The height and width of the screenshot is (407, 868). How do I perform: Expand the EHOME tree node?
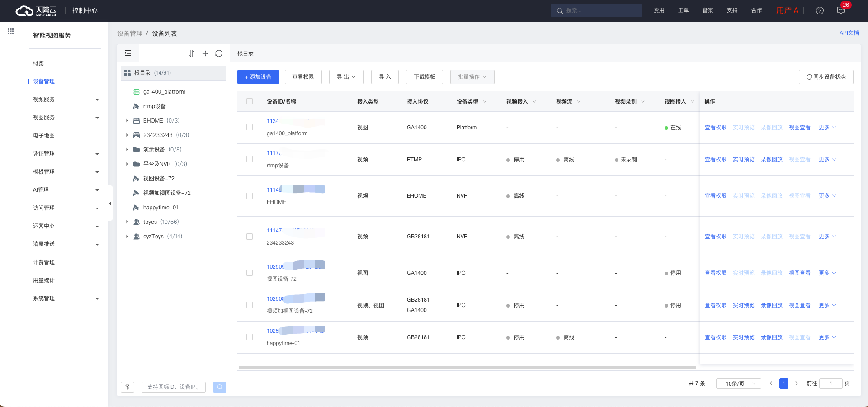127,121
